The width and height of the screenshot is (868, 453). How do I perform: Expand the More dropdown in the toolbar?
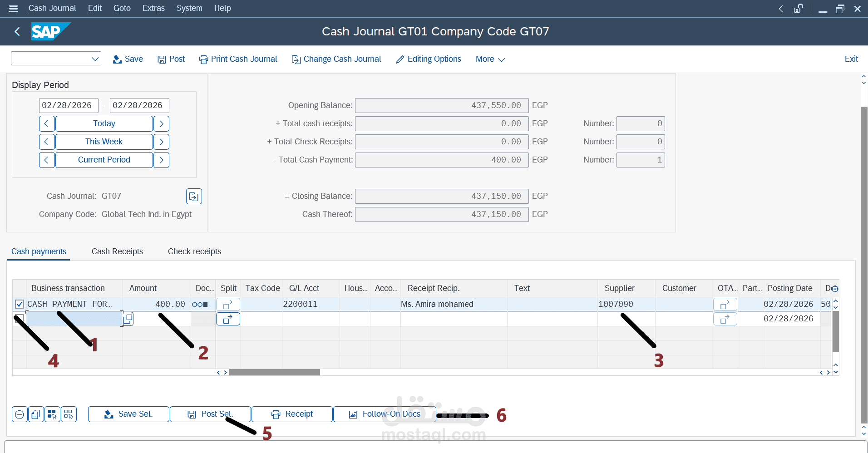point(489,59)
